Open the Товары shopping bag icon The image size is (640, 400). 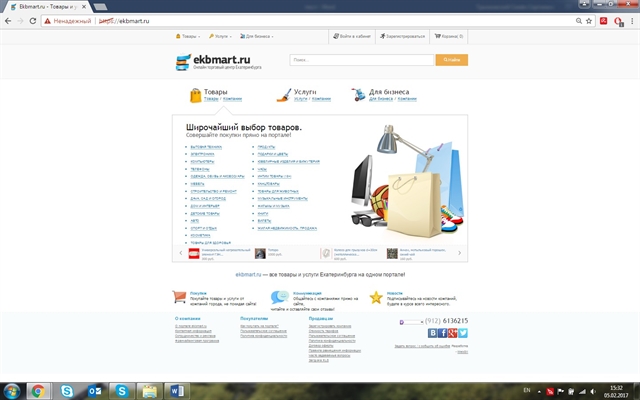click(195, 95)
